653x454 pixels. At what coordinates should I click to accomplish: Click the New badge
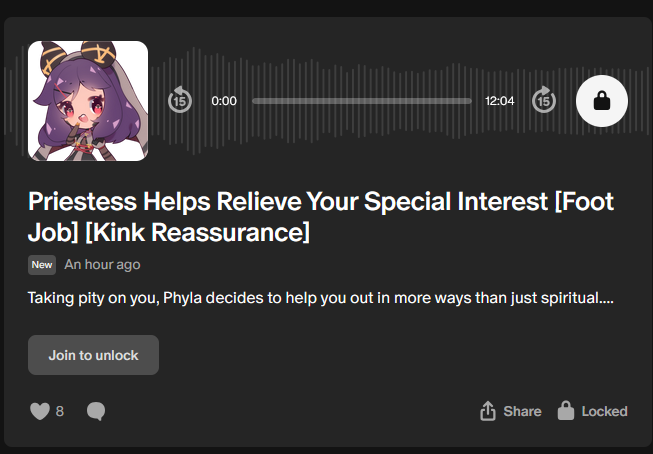click(42, 265)
